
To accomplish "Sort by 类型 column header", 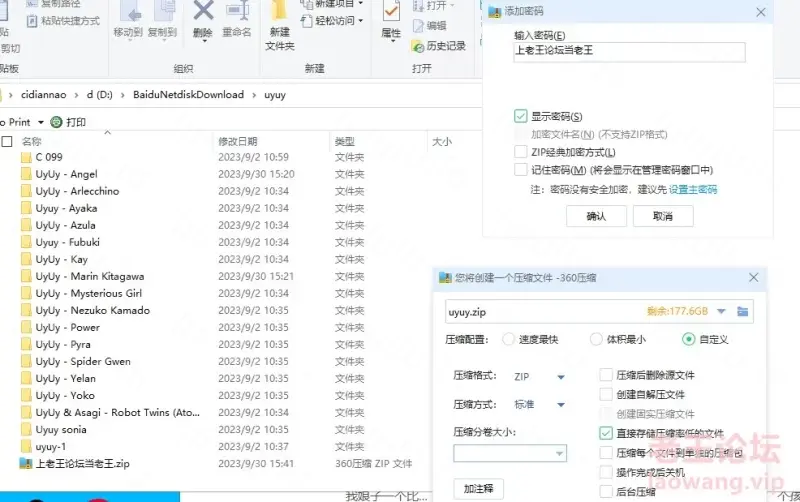I will 344,141.
